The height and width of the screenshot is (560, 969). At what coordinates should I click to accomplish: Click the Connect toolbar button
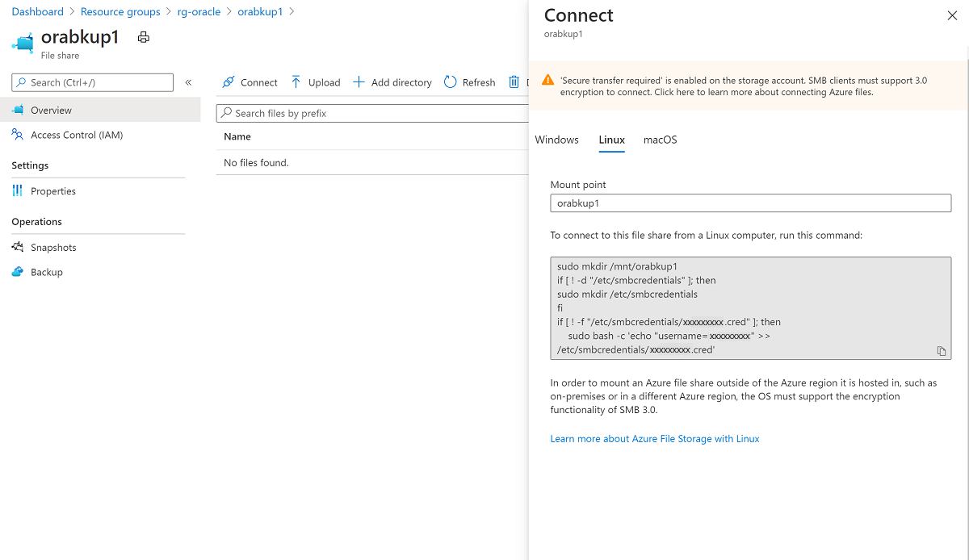[x=250, y=82]
